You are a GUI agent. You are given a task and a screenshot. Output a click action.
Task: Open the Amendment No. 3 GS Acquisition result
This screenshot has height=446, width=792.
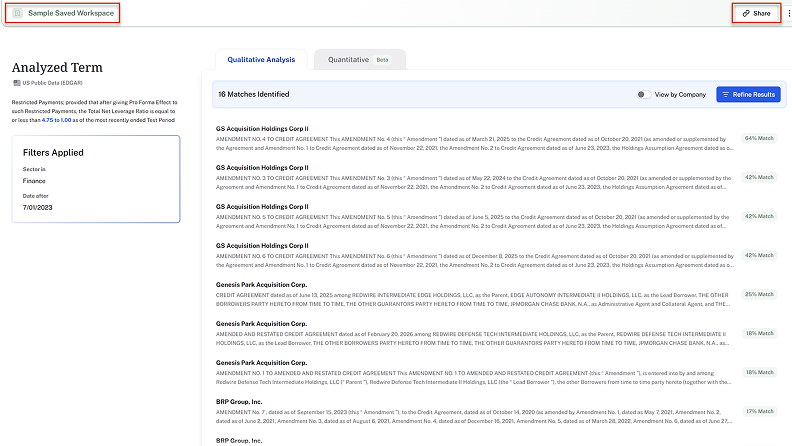[x=475, y=177]
